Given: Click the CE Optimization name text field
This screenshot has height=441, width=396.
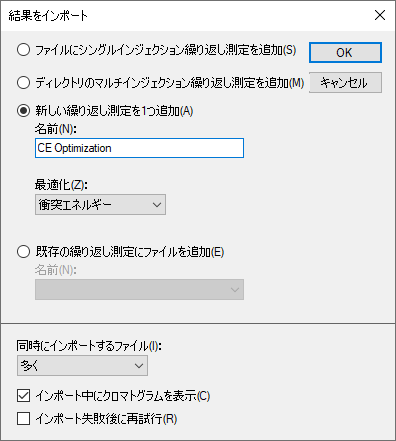Looking at the screenshot, I should click(x=139, y=148).
